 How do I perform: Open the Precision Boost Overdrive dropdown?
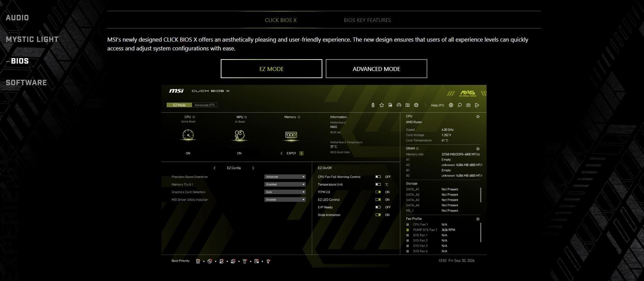pyautogui.click(x=285, y=177)
